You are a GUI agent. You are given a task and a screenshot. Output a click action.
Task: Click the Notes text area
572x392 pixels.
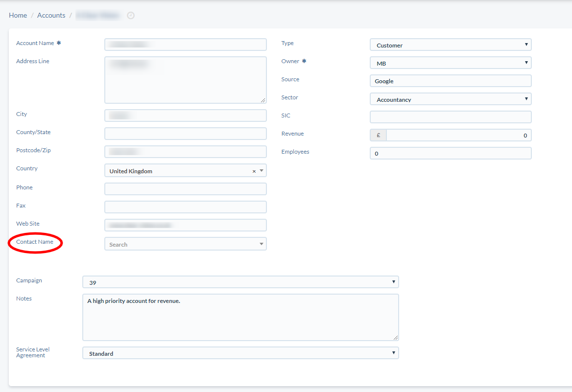pyautogui.click(x=240, y=317)
